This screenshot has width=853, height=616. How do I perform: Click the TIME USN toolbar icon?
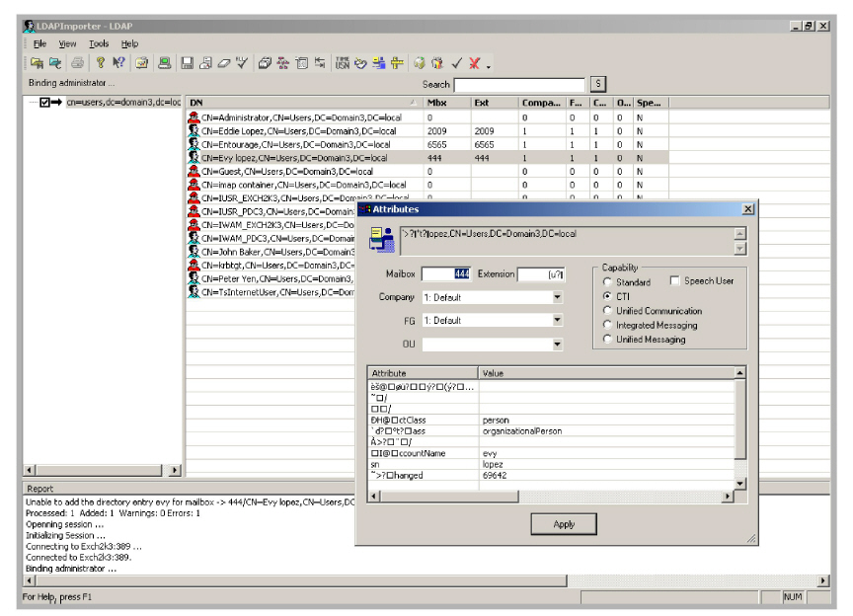[343, 63]
